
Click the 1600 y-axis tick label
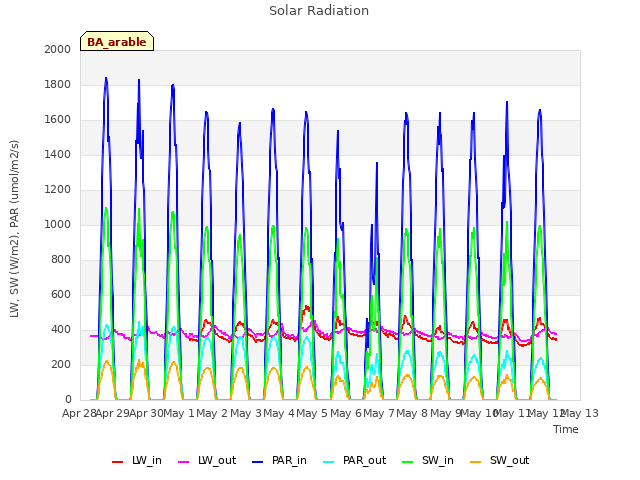[58, 120]
